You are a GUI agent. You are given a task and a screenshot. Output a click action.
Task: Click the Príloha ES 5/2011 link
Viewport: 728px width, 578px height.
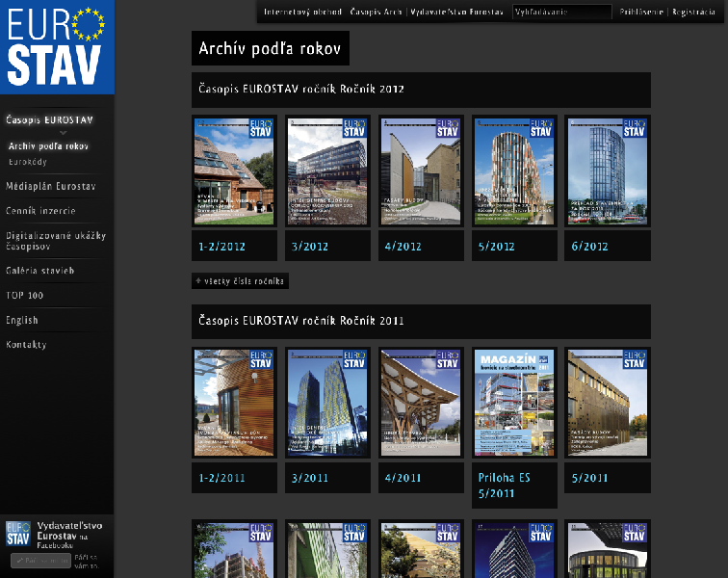point(505,486)
